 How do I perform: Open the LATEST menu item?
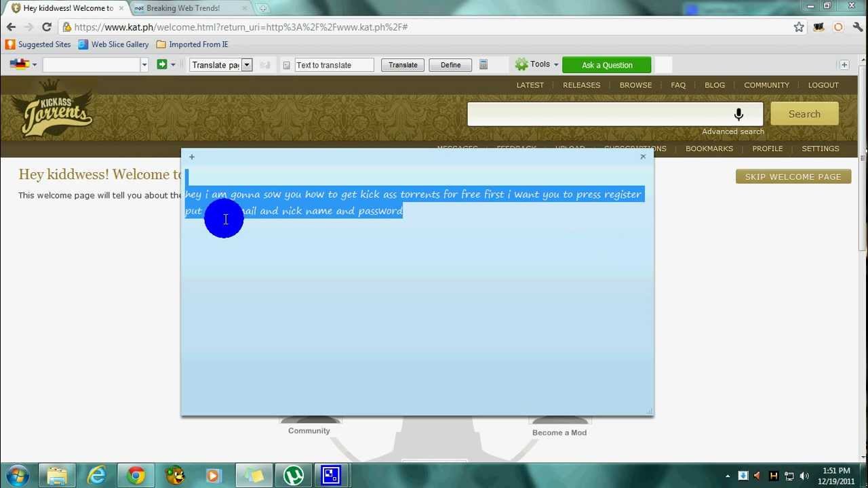coord(530,85)
